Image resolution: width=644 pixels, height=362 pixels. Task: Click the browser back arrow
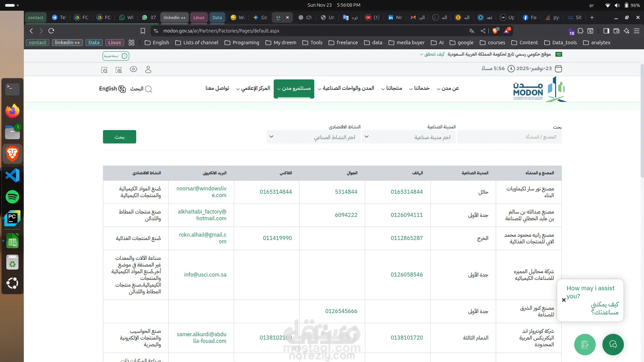tap(31, 31)
